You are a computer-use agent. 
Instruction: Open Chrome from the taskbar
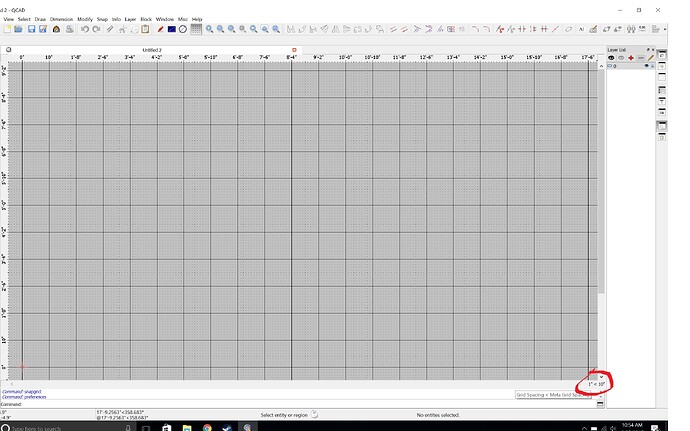coord(207,427)
